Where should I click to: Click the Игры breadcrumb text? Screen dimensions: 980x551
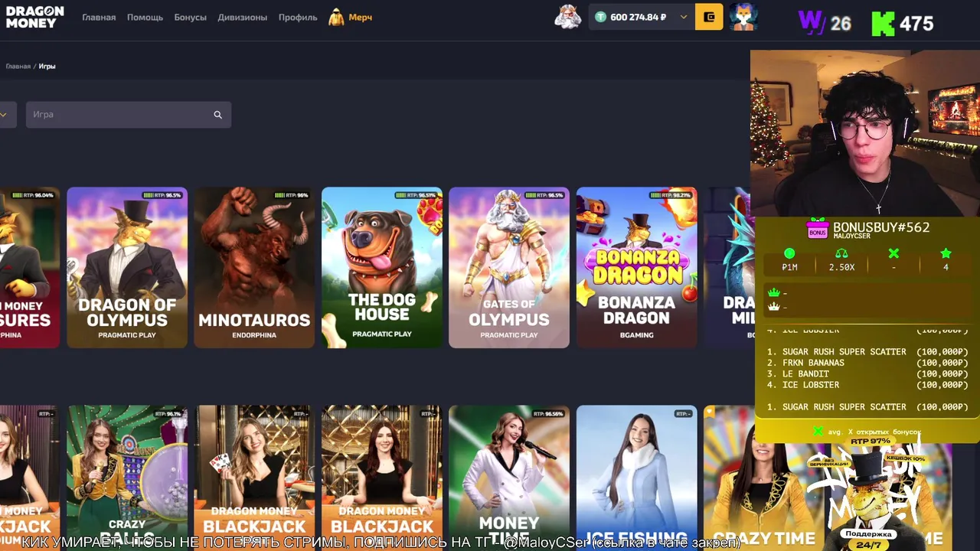coord(47,67)
